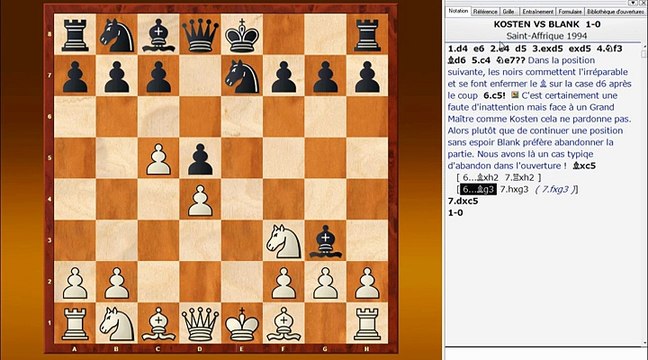Viewport: 648px width, 360px height.
Task: Select sub-variation move 7.fxg3
Action: (x=555, y=190)
